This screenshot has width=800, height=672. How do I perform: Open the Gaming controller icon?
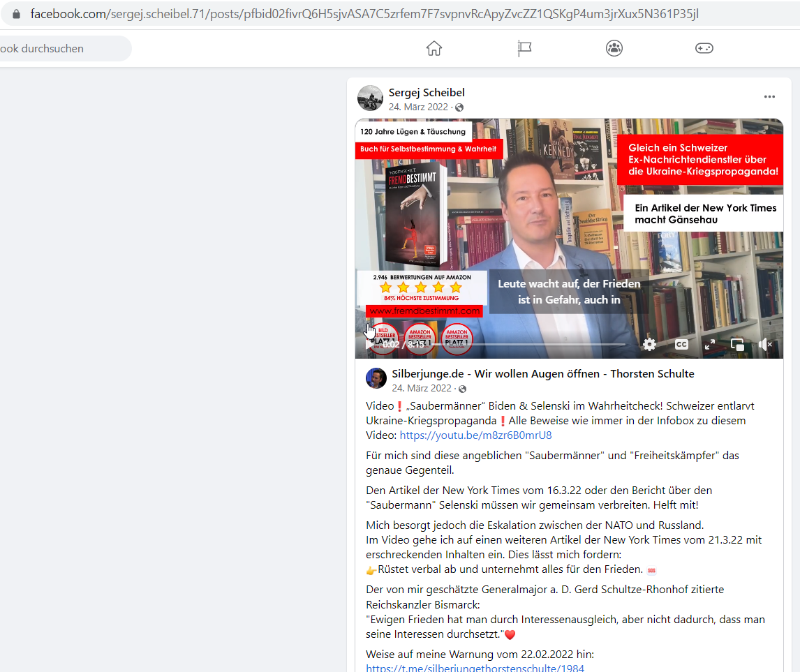click(x=704, y=48)
